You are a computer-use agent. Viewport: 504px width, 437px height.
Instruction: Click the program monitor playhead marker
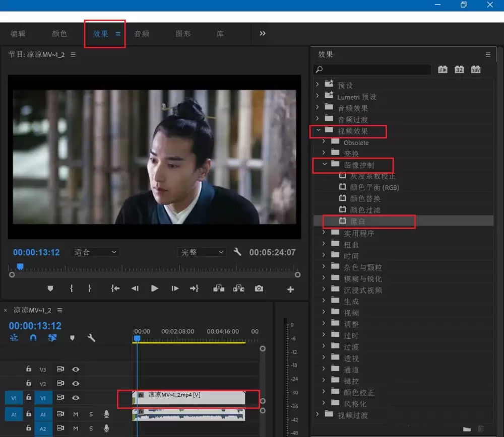coord(20,266)
